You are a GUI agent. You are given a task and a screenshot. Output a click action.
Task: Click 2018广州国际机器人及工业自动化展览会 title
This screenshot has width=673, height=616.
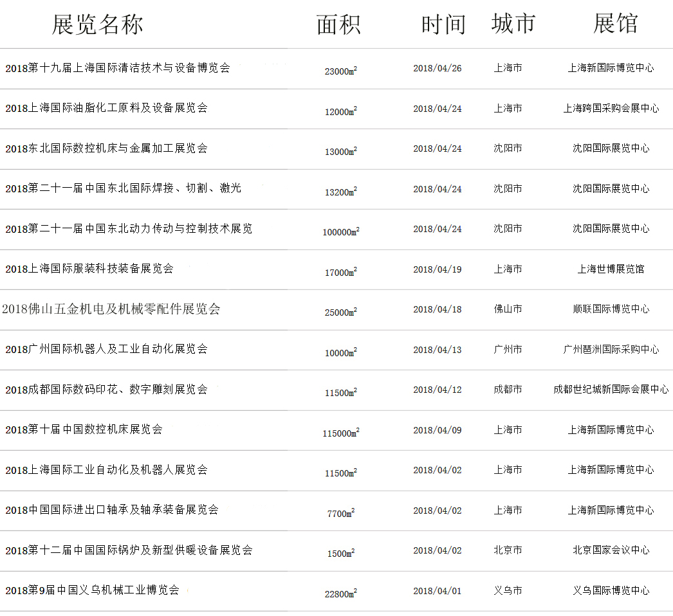(x=106, y=349)
